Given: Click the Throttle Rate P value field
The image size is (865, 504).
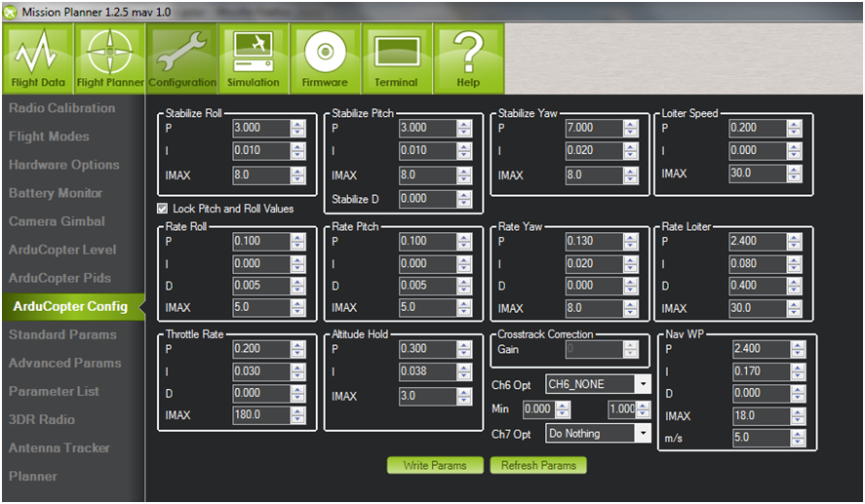Looking at the screenshot, I should pyautogui.click(x=261, y=348).
